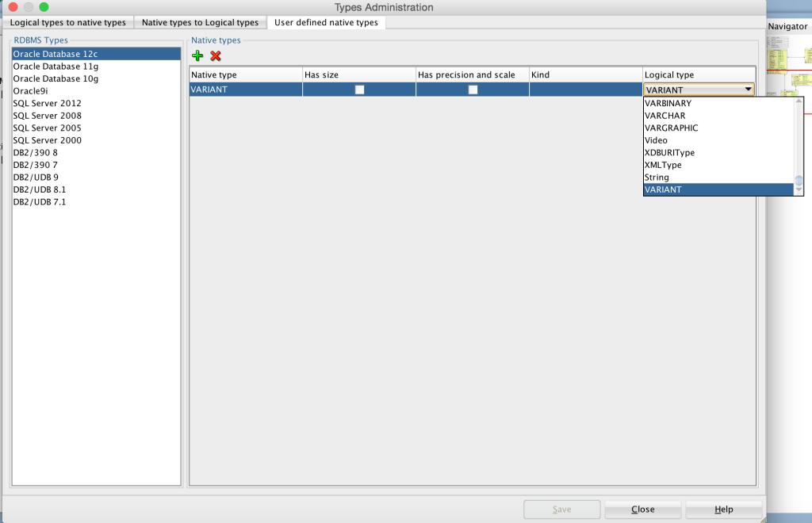Select the User defined native types tab
This screenshot has width=812, height=523.
(326, 22)
